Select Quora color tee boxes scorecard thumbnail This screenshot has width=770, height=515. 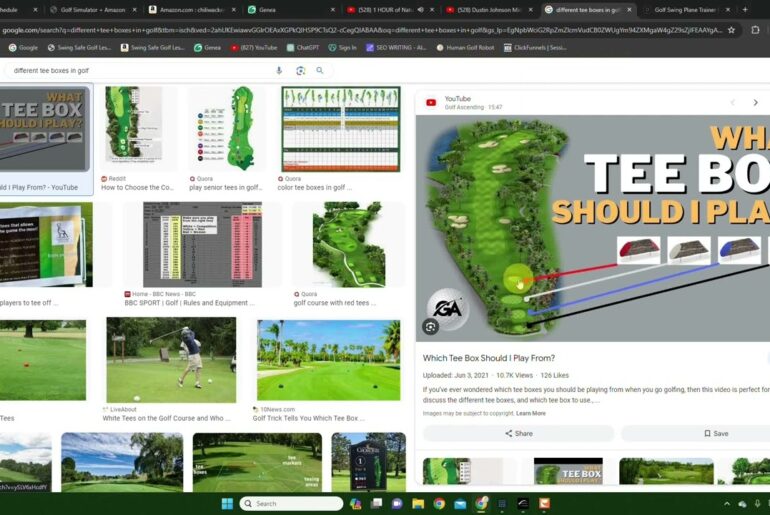(x=340, y=129)
